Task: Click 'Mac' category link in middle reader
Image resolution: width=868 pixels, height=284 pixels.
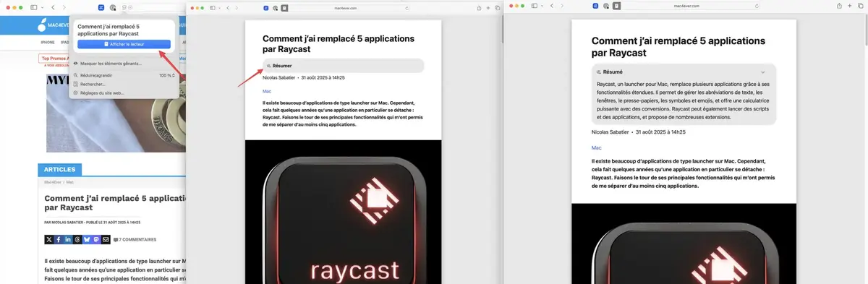Action: click(x=267, y=91)
